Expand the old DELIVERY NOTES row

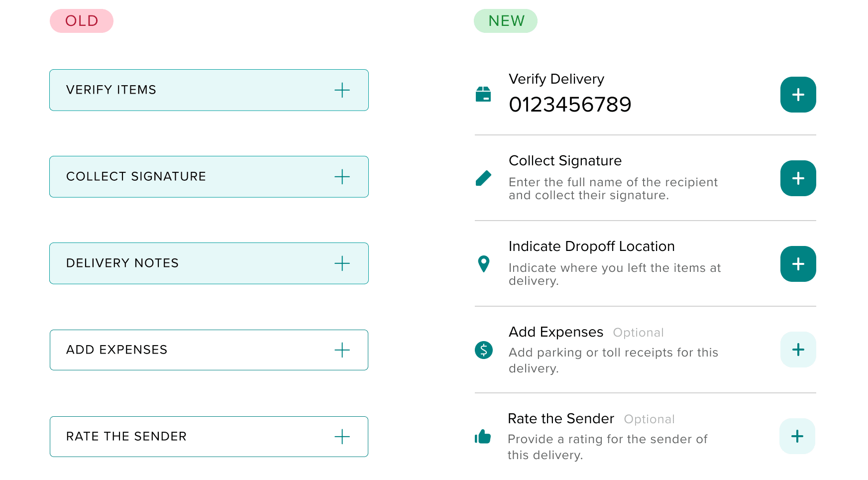pos(342,263)
